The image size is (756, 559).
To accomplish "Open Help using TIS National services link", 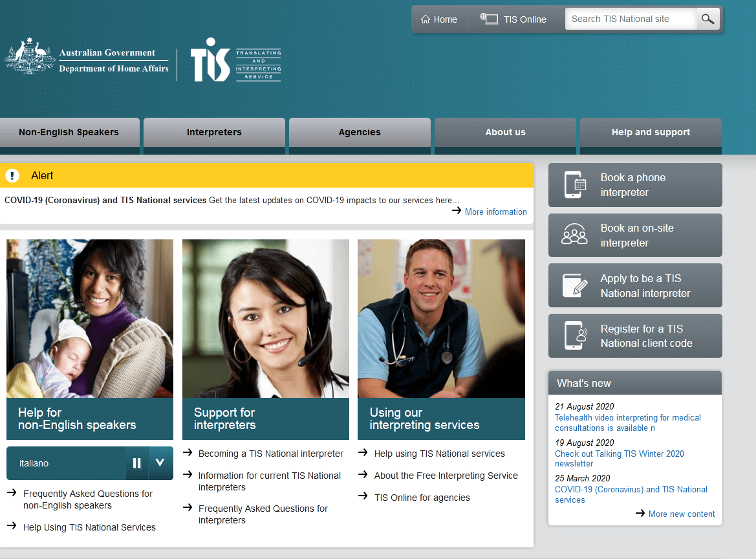I will click(439, 454).
